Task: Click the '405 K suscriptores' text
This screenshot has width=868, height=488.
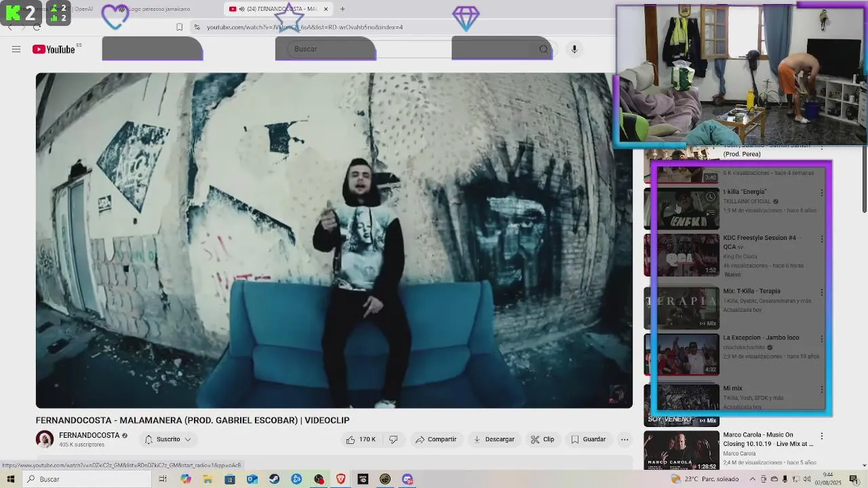Action: tap(81, 445)
